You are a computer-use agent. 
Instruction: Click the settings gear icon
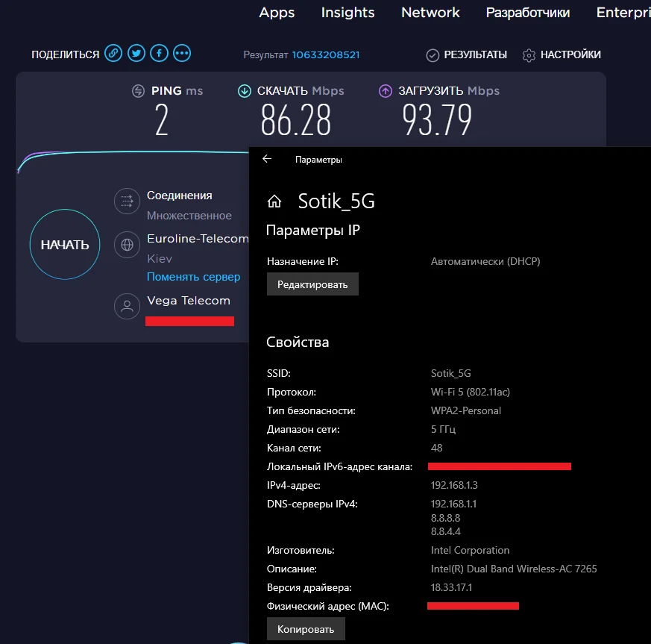529,54
